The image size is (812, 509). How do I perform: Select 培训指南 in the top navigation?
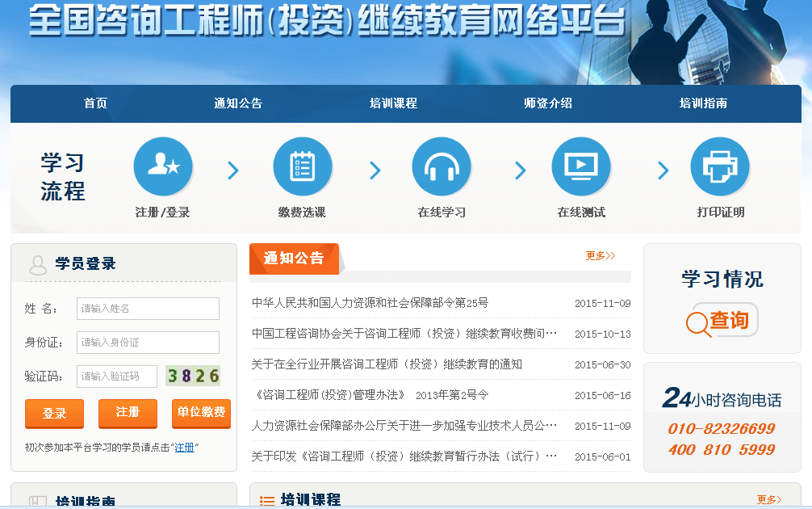(x=703, y=103)
